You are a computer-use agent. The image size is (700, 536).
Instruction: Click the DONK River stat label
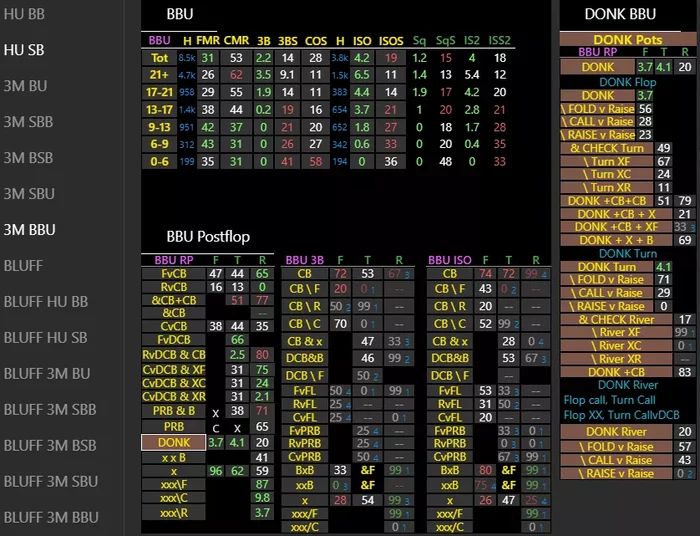pyautogui.click(x=616, y=432)
